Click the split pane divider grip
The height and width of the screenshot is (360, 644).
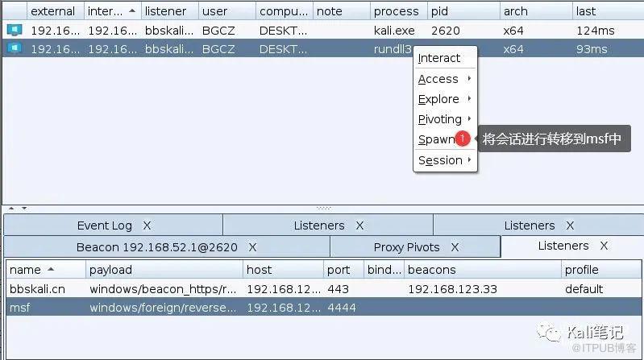click(323, 208)
